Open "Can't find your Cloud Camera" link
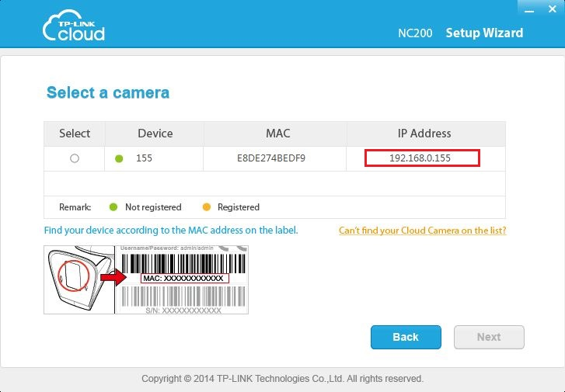The width and height of the screenshot is (565, 392). point(422,231)
